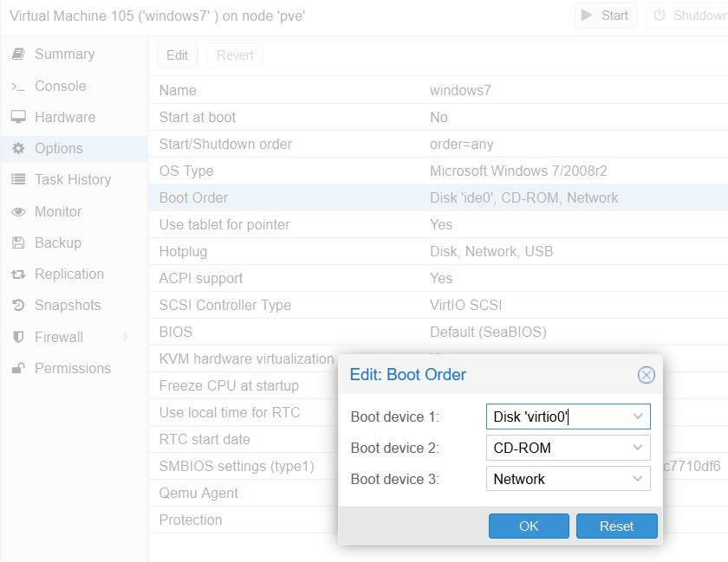The image size is (728, 562).
Task: Select the Permissions menu item
Action: (74, 369)
